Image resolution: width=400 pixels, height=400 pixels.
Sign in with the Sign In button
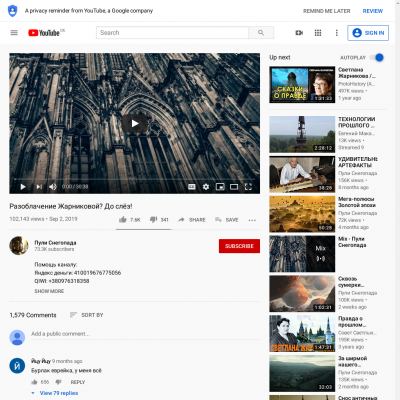pos(368,33)
